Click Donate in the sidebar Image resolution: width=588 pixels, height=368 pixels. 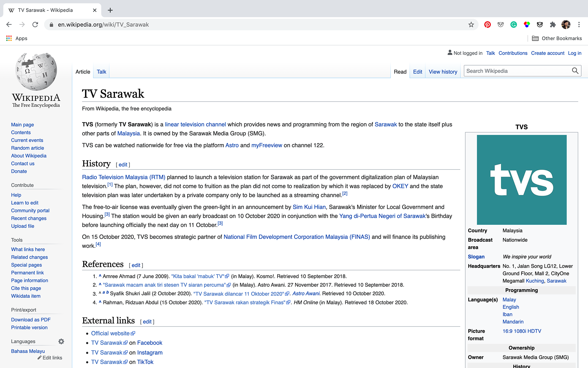[x=19, y=171]
